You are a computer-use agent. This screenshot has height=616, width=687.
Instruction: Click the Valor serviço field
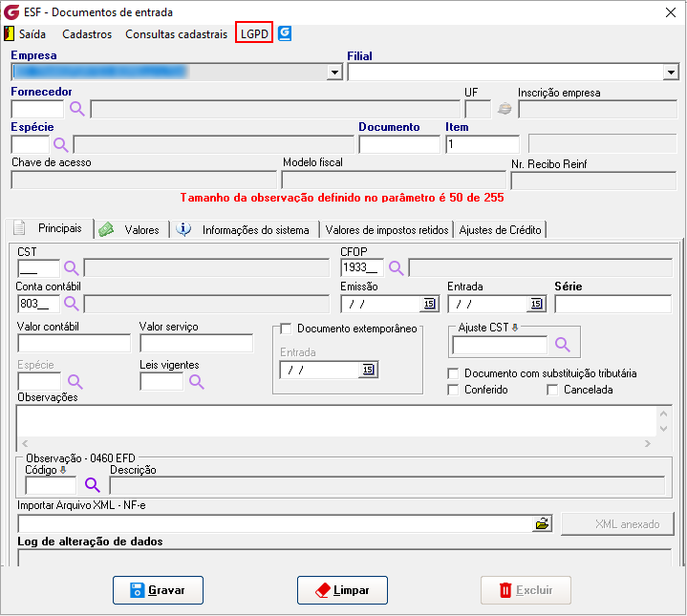click(196, 343)
